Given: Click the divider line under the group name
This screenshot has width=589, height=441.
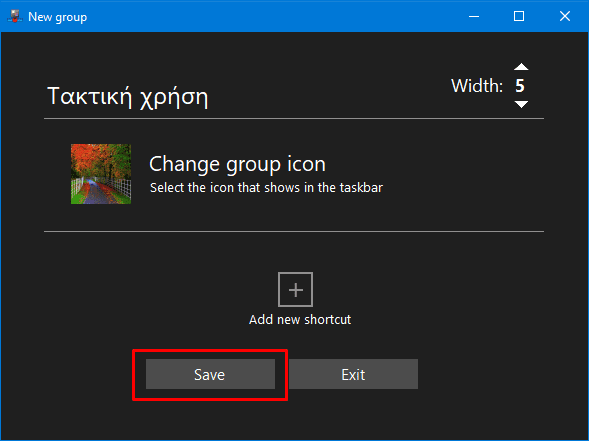Looking at the screenshot, I should click(x=294, y=118).
